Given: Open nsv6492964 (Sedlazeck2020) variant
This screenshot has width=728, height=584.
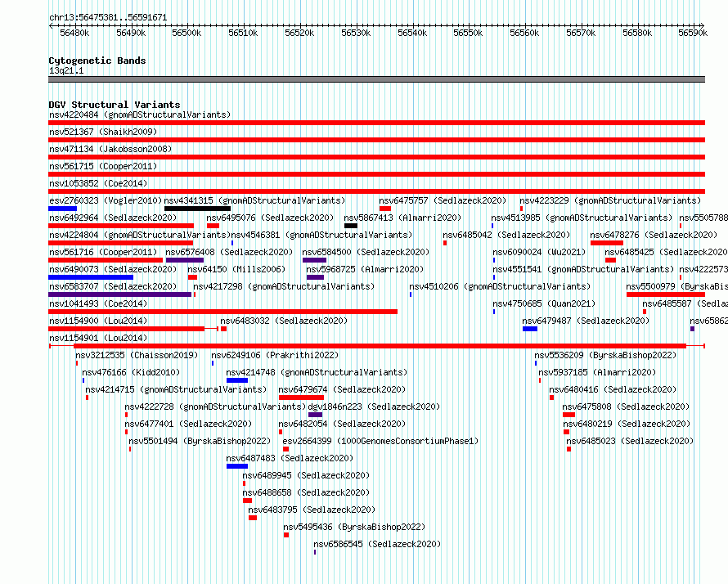Looking at the screenshot, I should point(113,218).
